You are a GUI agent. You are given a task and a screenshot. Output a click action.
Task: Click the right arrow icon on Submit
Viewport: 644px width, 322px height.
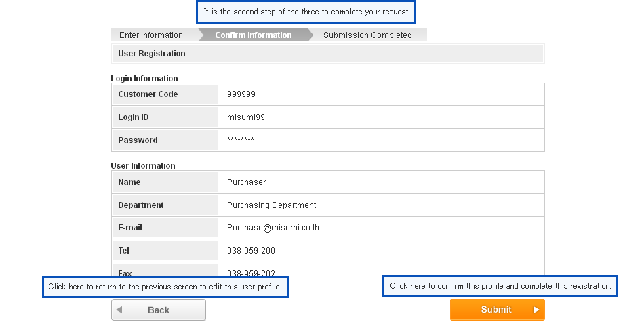pos(536,310)
